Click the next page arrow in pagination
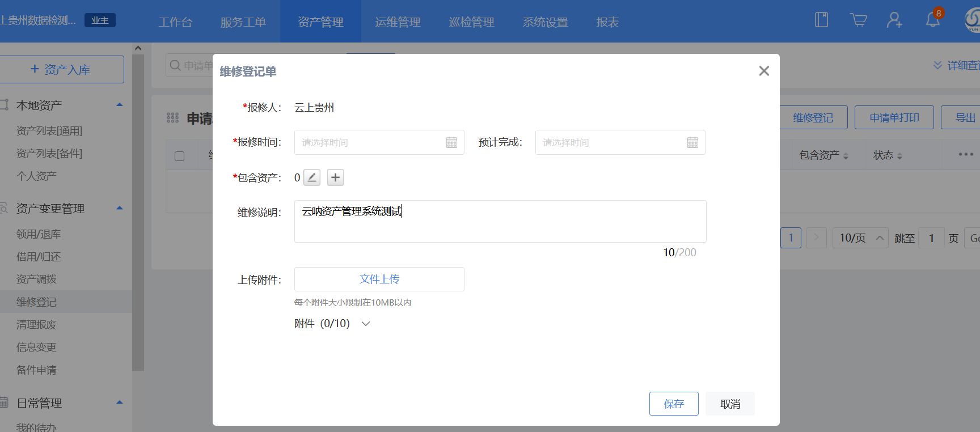This screenshot has width=980, height=432. [x=816, y=238]
